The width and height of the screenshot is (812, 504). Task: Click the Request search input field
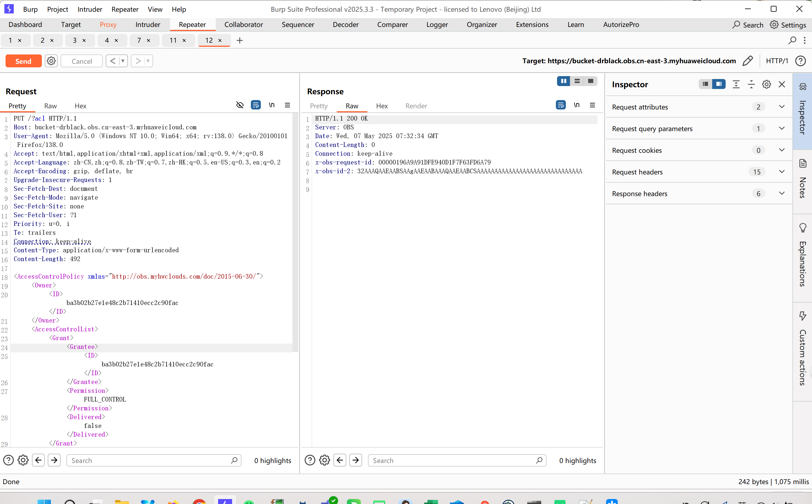click(154, 460)
